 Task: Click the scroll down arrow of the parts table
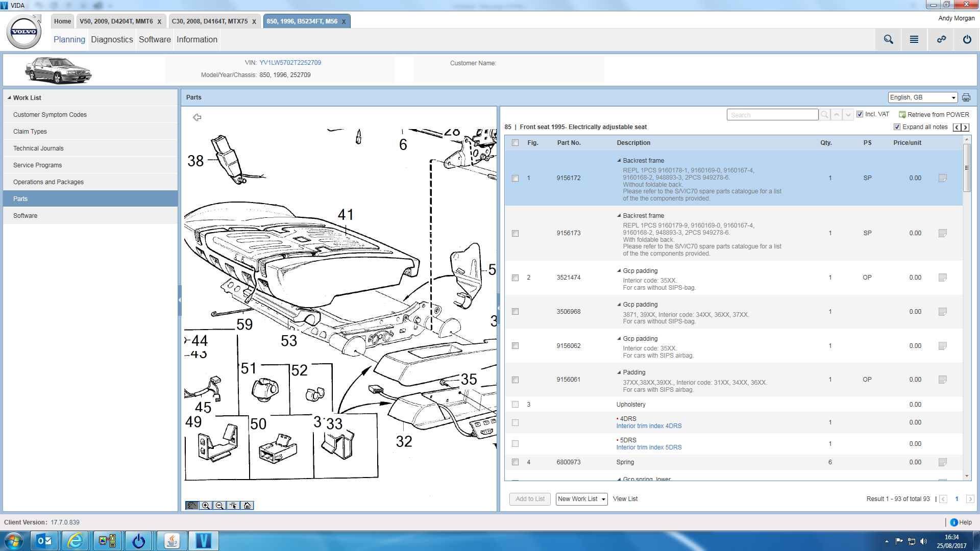(967, 476)
